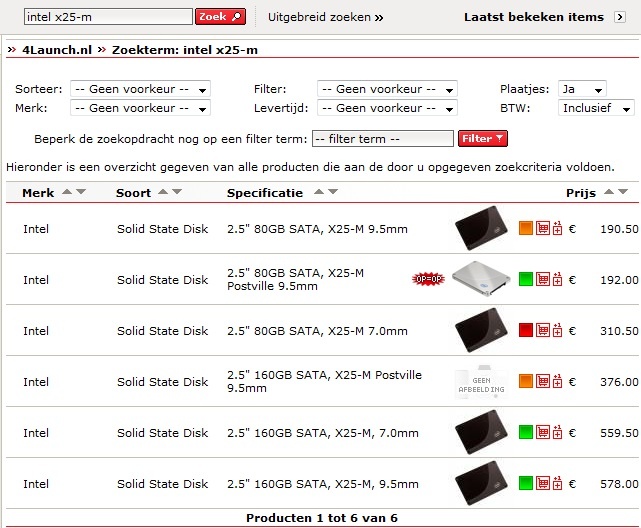Open thumbnail of 160GB X25-M, 7.0mm
641x528 pixels.
click(482, 432)
